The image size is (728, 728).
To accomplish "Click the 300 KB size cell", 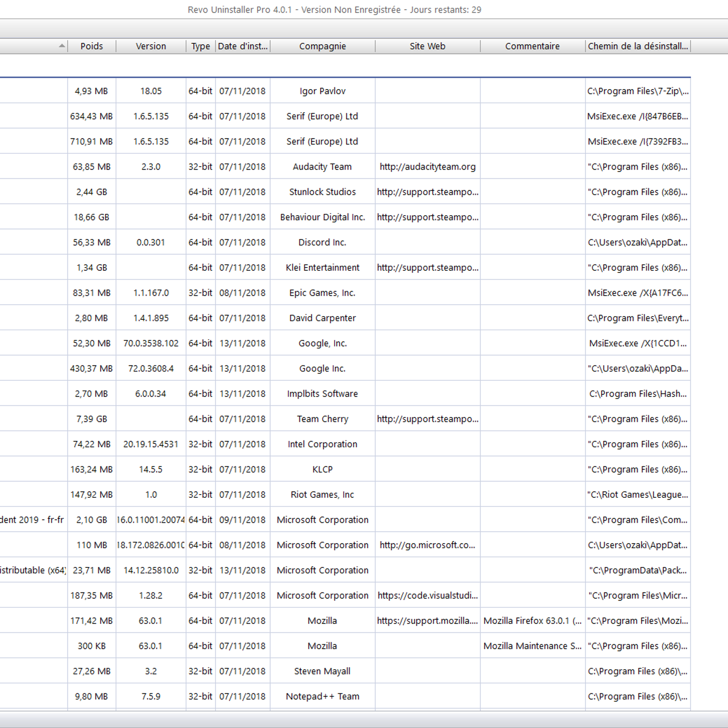I will coord(91,646).
